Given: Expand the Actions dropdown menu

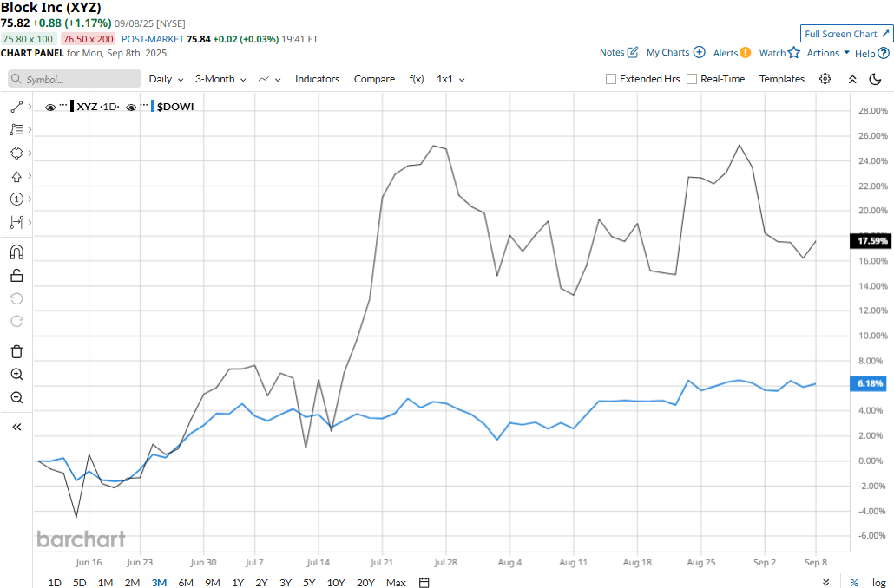Looking at the screenshot, I should point(828,52).
